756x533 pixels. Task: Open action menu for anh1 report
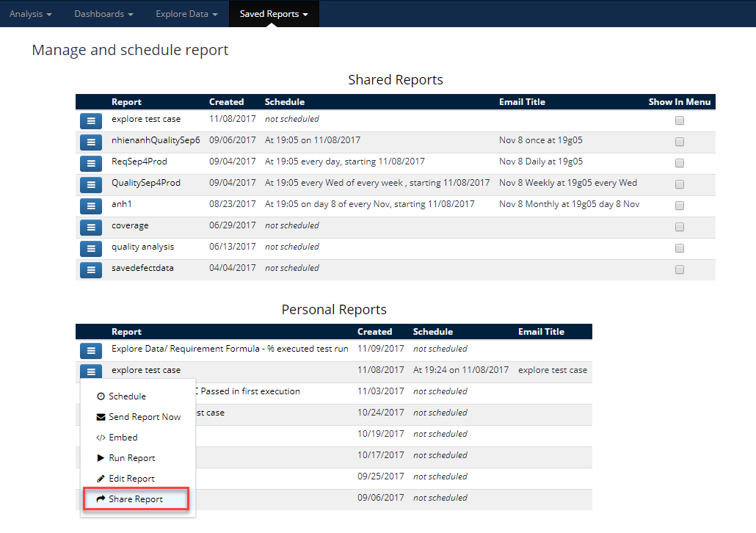(91, 206)
